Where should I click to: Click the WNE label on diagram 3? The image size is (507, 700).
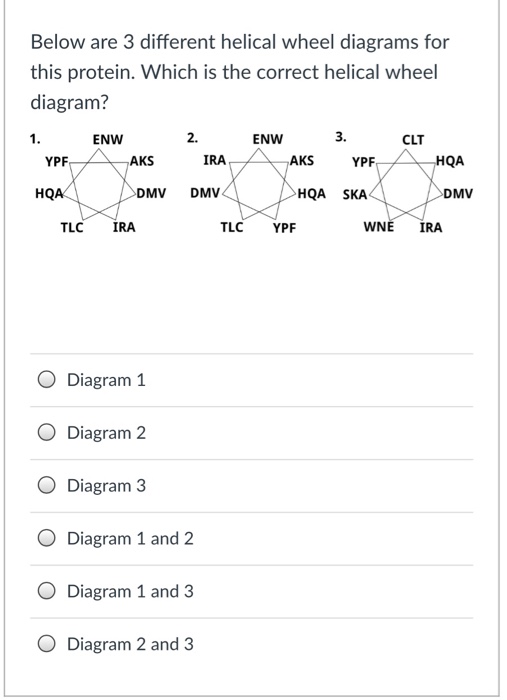click(x=379, y=227)
